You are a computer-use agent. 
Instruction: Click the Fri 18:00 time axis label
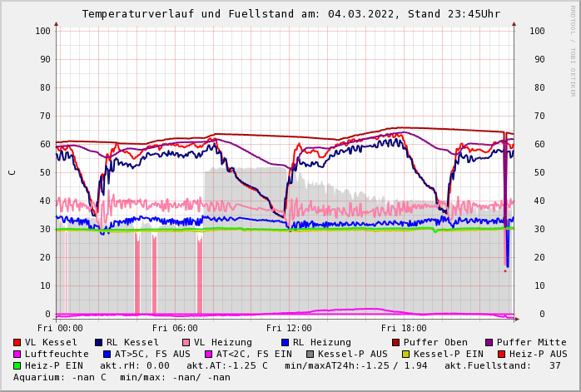[x=404, y=328]
